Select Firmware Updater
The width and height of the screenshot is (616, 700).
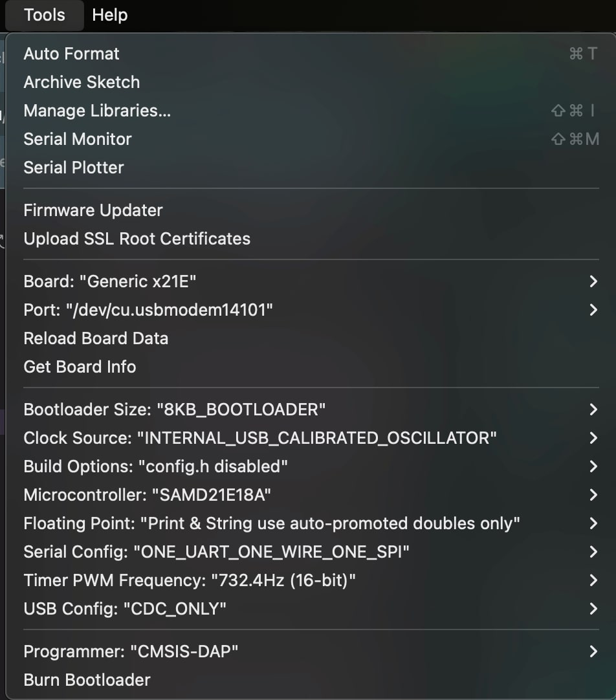pos(93,210)
